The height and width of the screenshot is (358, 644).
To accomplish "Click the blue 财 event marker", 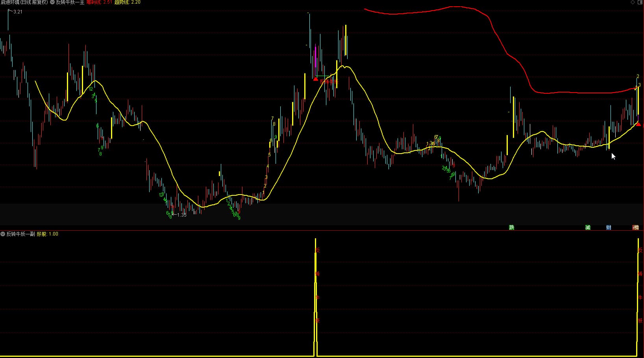I will (609, 228).
